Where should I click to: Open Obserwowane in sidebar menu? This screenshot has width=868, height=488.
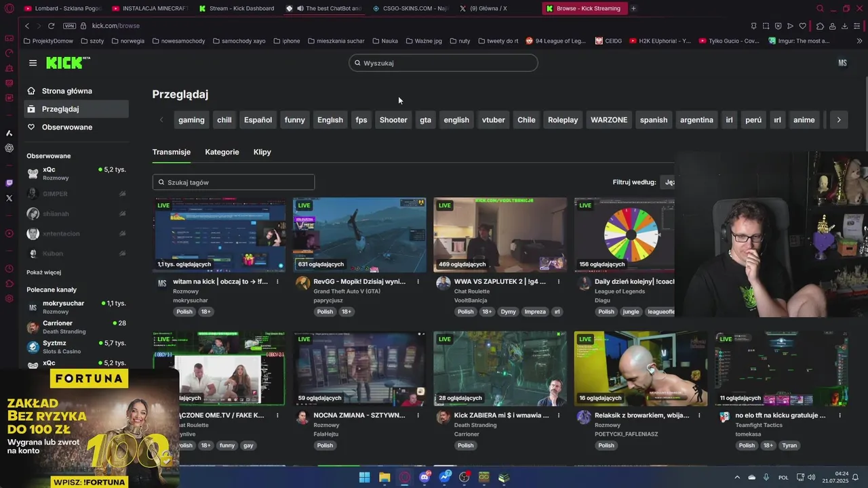77,127
